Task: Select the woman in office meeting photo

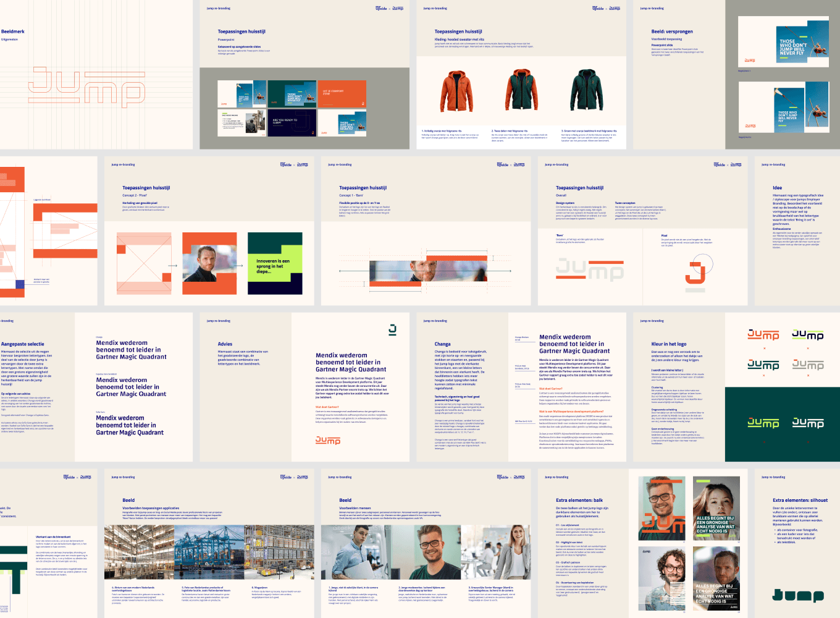Action: [x=496, y=552]
